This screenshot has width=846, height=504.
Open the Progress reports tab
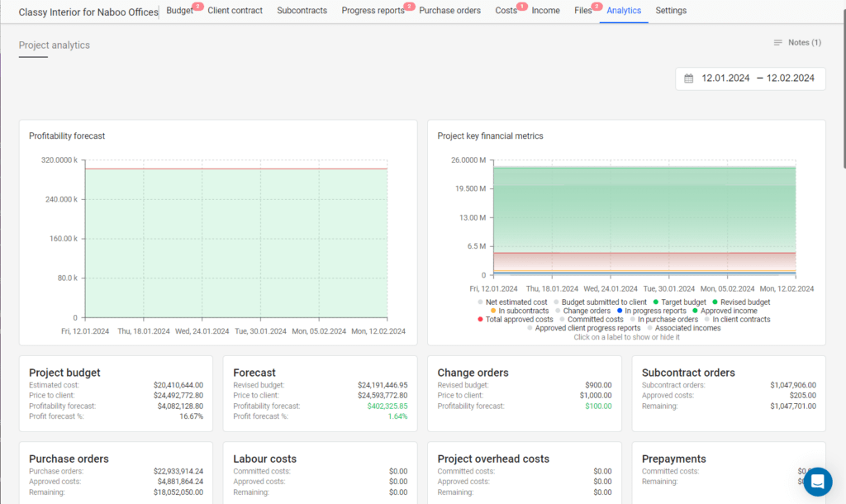pos(373,11)
